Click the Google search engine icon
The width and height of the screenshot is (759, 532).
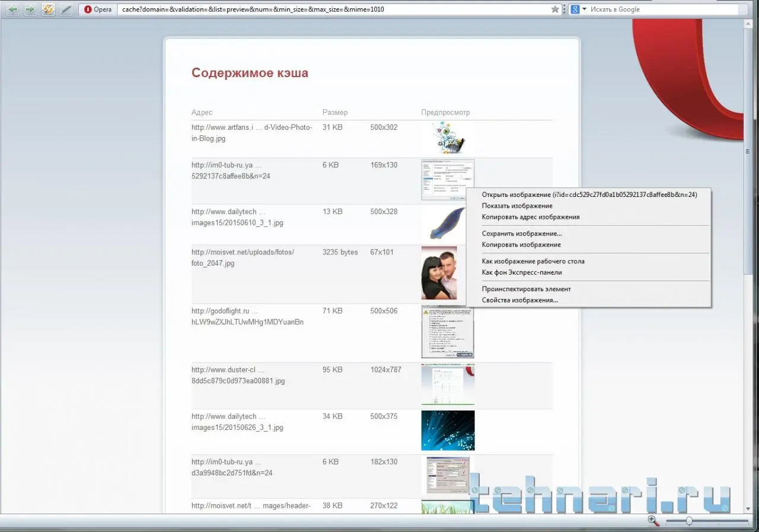click(575, 9)
